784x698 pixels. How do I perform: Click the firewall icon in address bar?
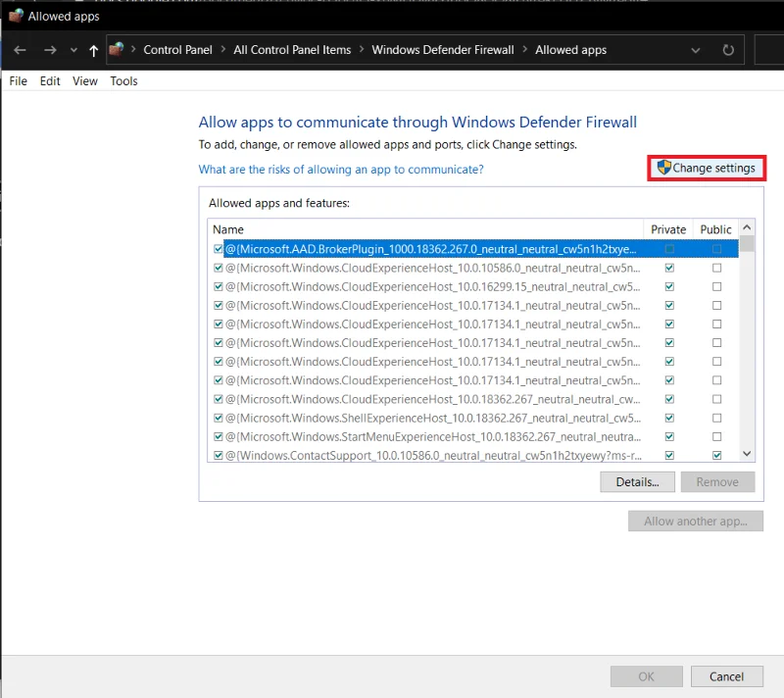tap(116, 49)
